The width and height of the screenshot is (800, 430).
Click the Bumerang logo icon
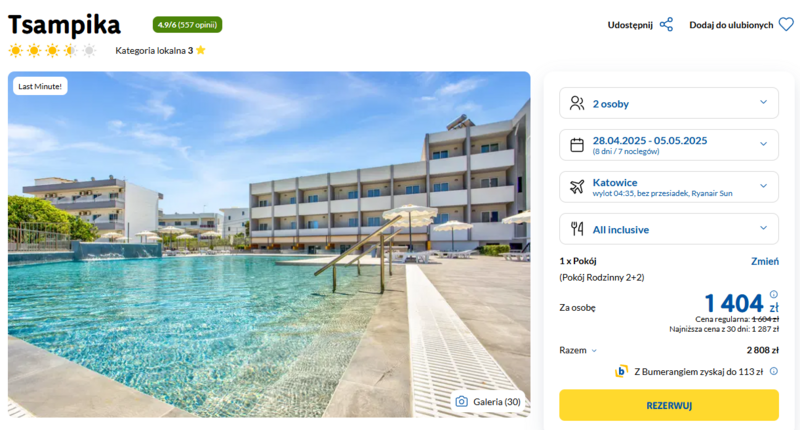click(x=621, y=371)
